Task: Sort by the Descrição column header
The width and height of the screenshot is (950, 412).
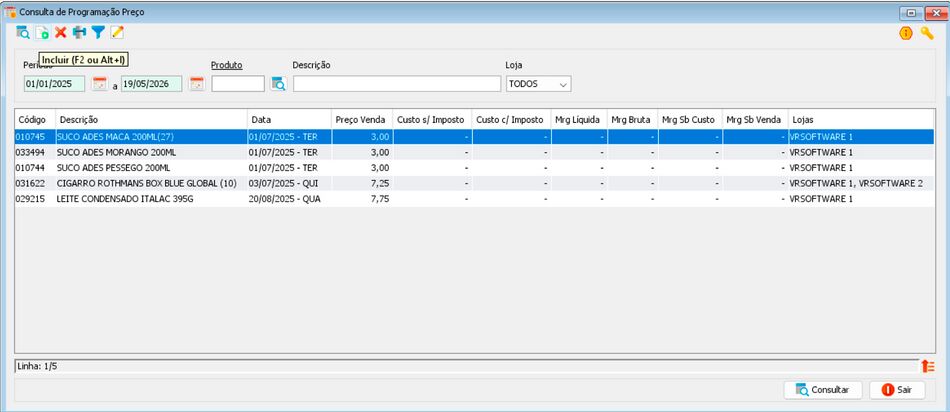Action: pyautogui.click(x=151, y=120)
